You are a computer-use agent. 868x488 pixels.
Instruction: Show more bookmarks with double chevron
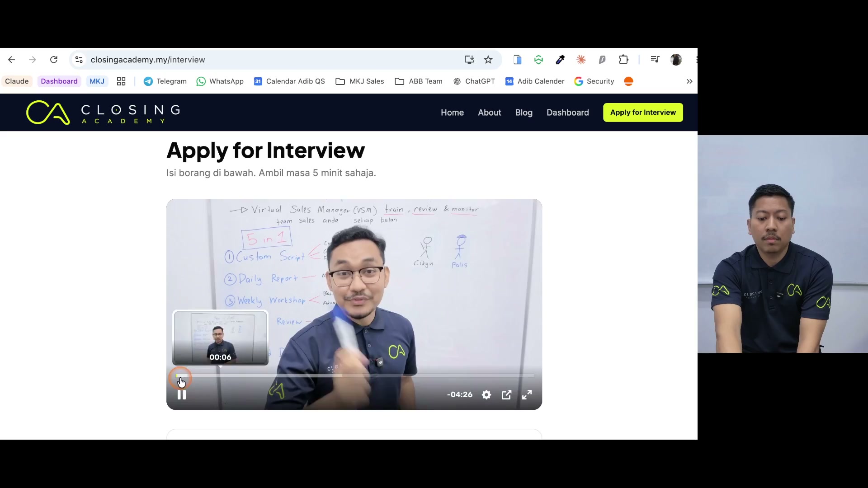689,81
